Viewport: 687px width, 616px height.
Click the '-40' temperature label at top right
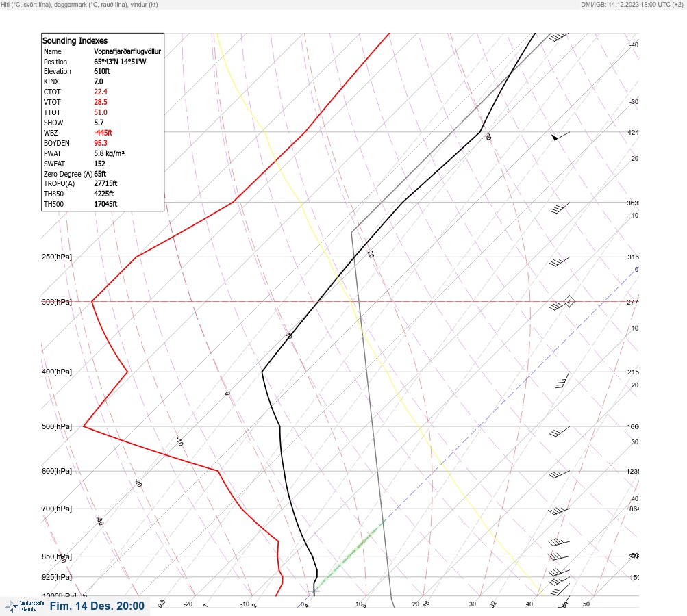[634, 44]
